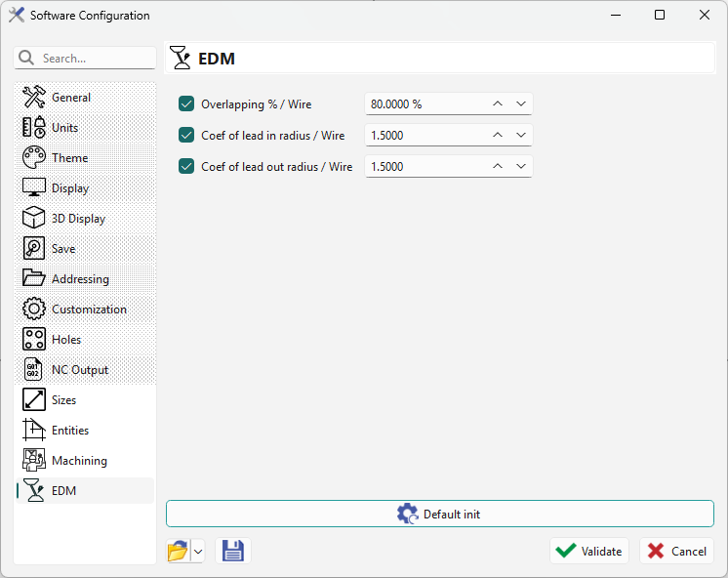Increase lead in radius with up arrow

(498, 135)
